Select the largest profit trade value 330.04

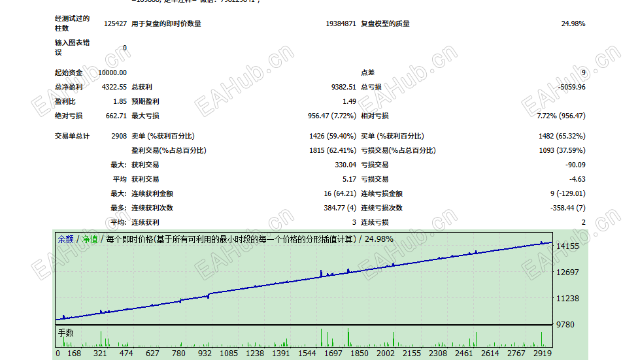pyautogui.click(x=345, y=165)
